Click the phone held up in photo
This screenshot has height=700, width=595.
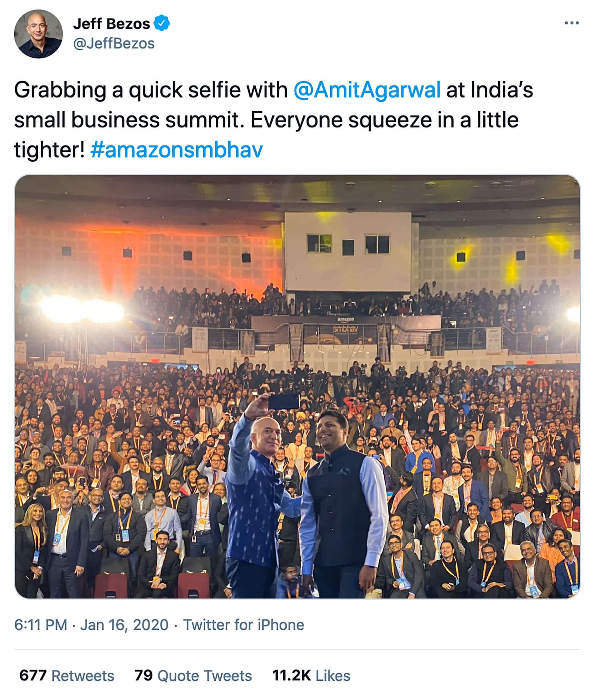point(284,402)
